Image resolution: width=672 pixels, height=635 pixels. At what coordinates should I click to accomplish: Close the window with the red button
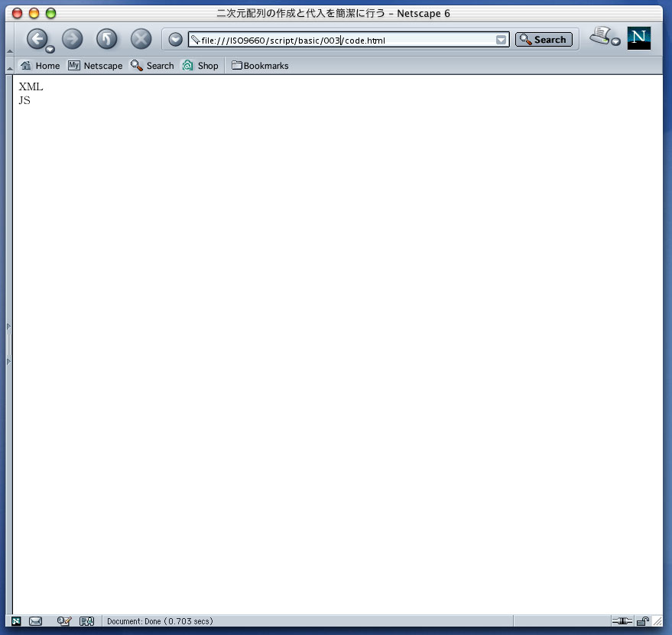[x=17, y=13]
